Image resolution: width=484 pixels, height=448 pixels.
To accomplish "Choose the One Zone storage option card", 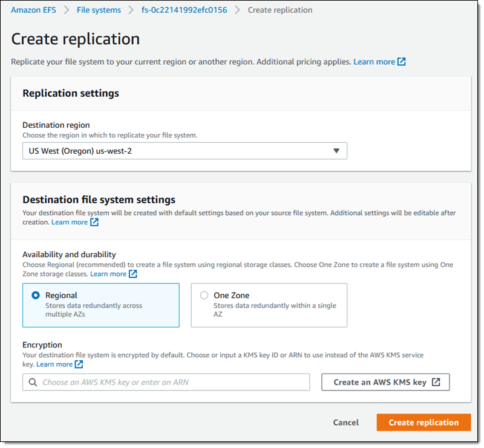I will [x=269, y=305].
